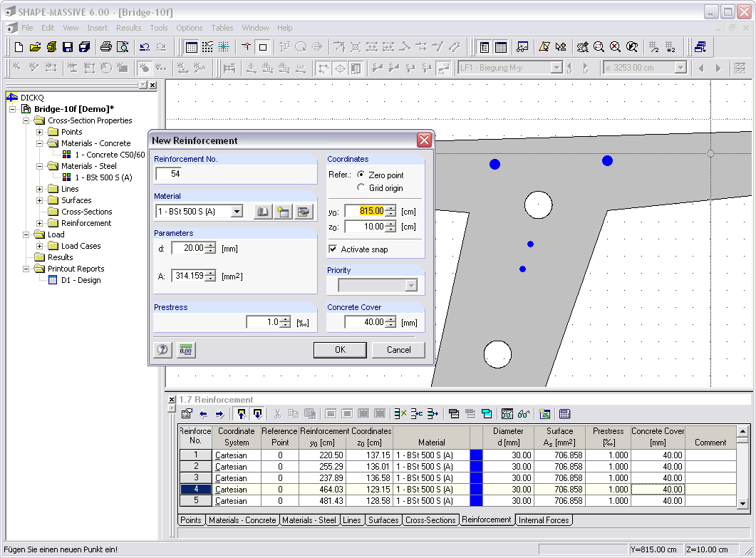
Task: Collapse the Materials - Steel tree node
Action: pyautogui.click(x=40, y=166)
